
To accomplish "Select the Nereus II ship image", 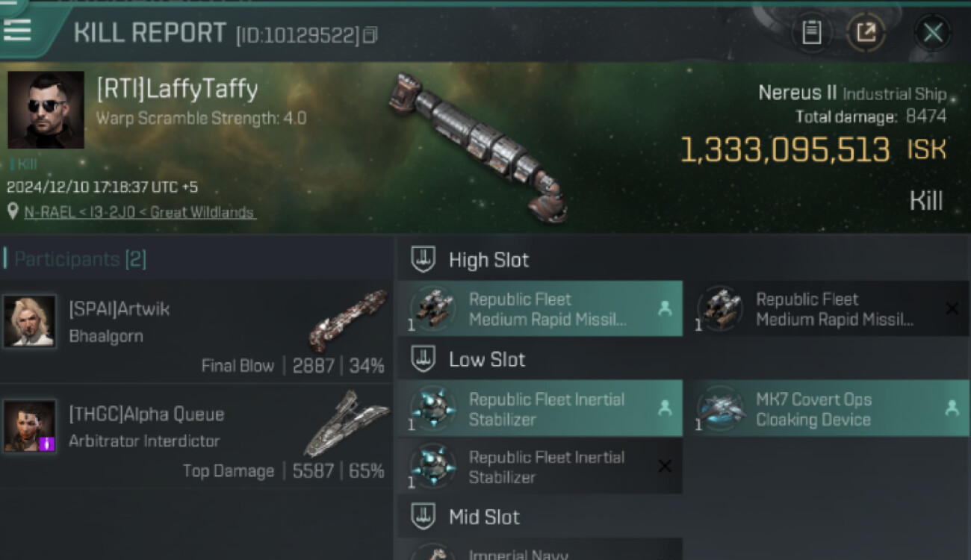I will tap(478, 146).
